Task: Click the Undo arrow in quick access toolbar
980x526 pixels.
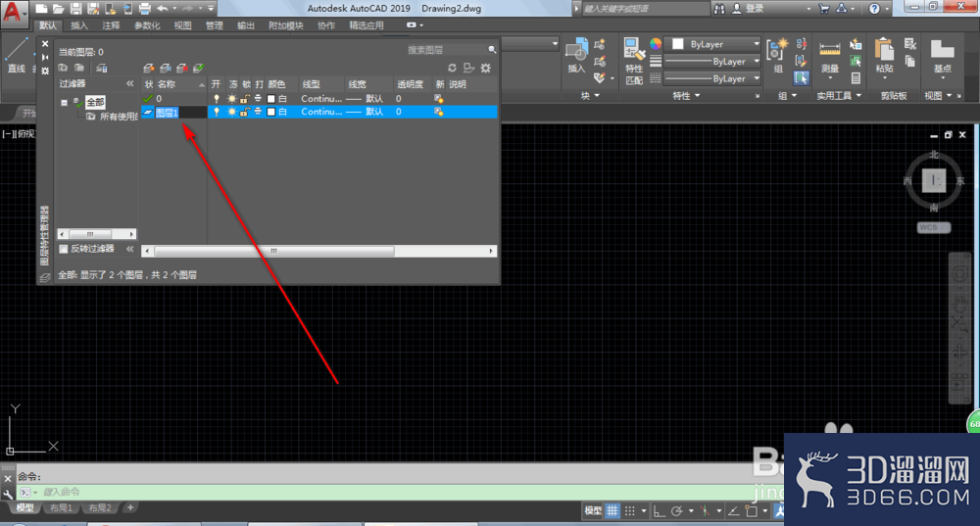Action: click(x=163, y=8)
